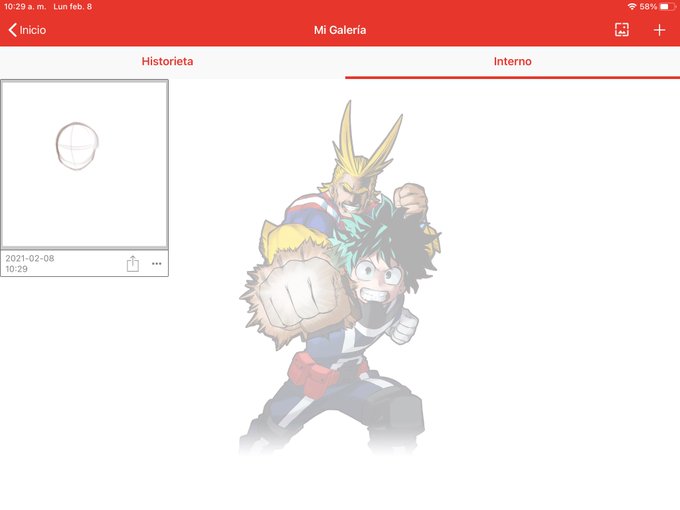Tap the 10:29 a. m. clock

coord(25,7)
